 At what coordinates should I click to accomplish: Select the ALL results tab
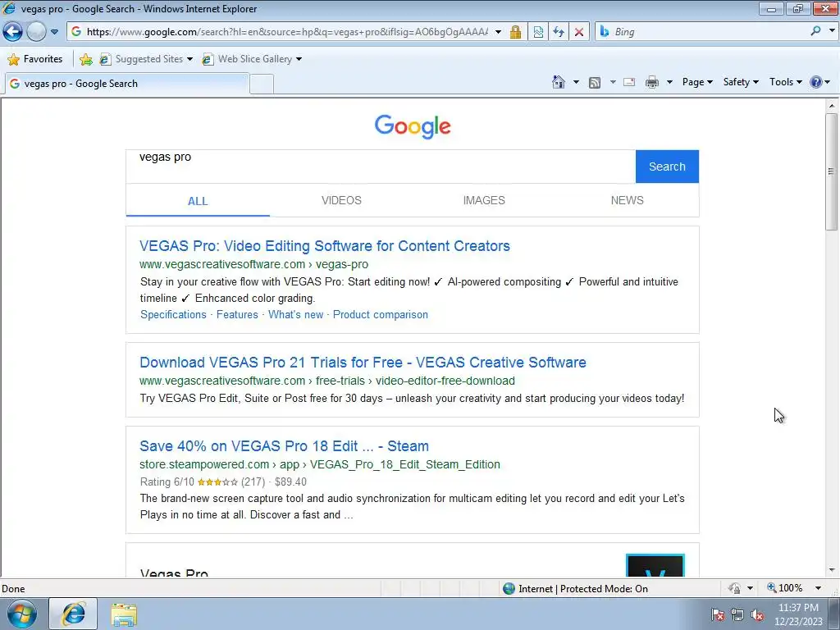click(x=198, y=201)
